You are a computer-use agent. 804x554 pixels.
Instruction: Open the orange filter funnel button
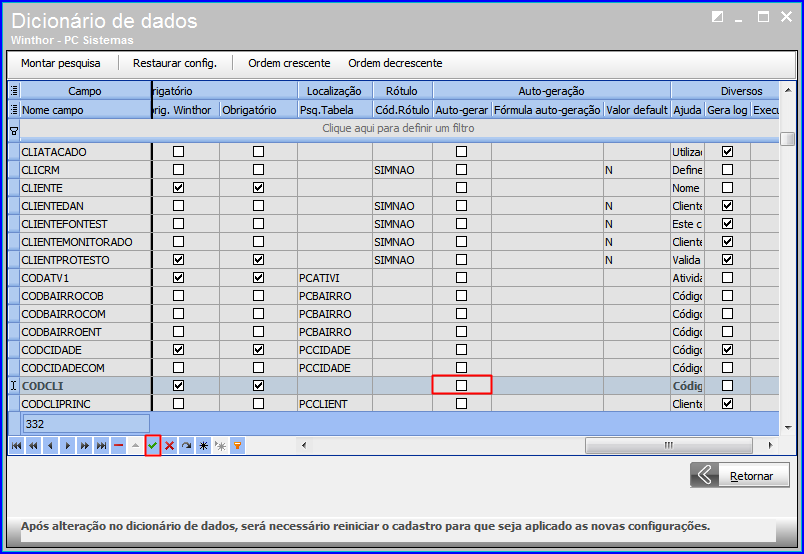coord(237,446)
